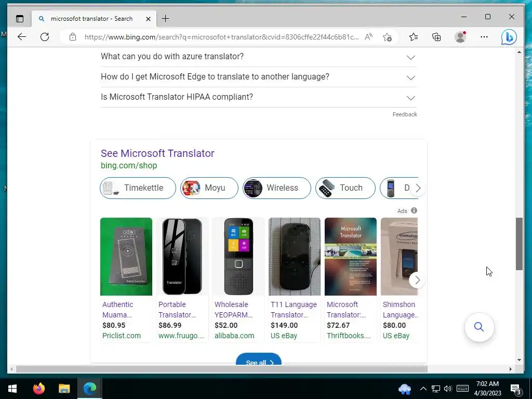Open the Portable Translator product image
Viewport: 532px width, 399px height.
182,257
